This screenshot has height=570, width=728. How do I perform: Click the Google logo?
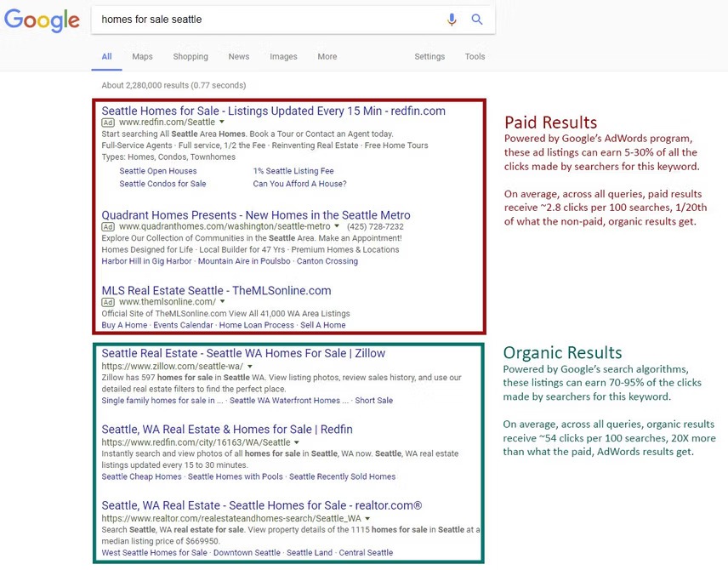[x=42, y=20]
